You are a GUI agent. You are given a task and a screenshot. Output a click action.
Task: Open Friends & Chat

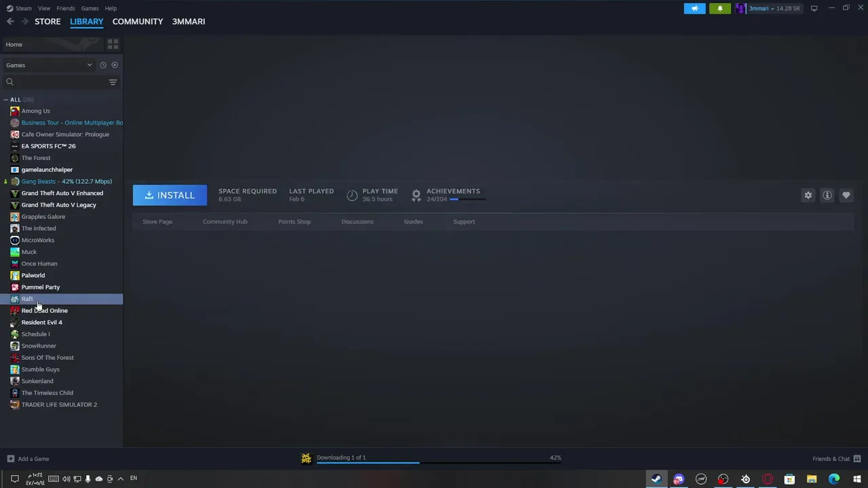tap(837, 459)
